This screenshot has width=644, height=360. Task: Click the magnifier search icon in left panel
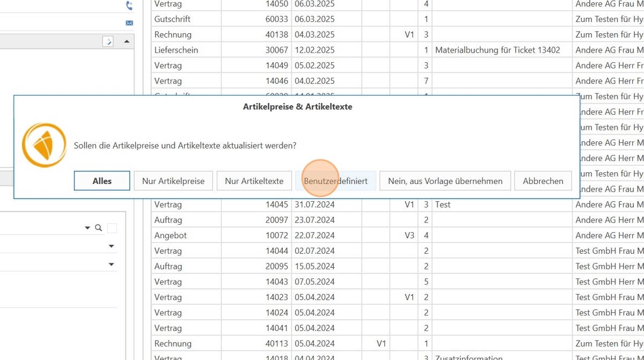tap(98, 228)
